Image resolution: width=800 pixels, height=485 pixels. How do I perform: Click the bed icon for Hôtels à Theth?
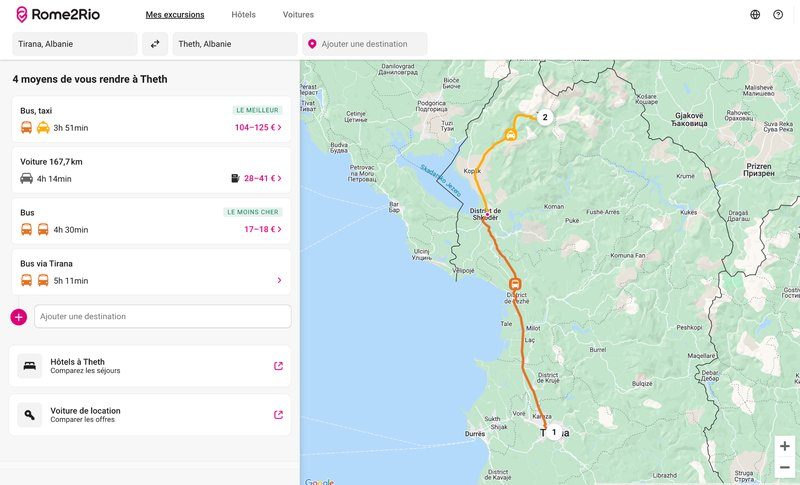click(x=30, y=366)
